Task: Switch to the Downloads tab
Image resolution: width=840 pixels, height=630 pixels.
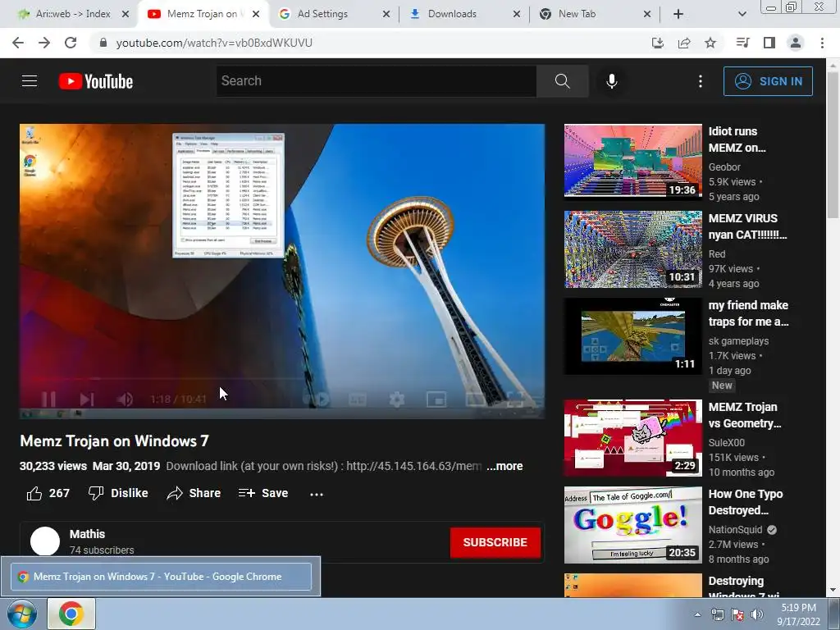Action: (x=452, y=14)
